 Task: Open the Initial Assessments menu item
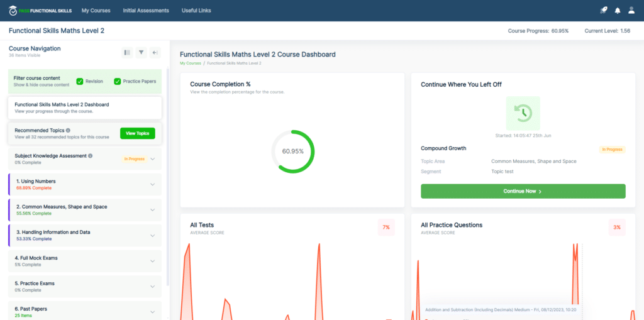coord(146,11)
